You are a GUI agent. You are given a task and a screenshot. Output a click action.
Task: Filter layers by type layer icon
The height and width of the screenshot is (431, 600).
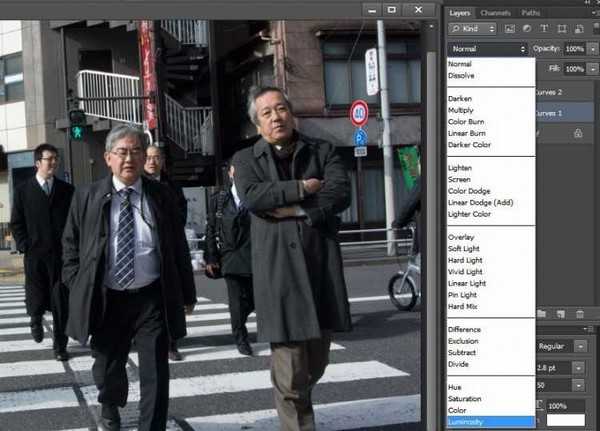click(x=544, y=29)
